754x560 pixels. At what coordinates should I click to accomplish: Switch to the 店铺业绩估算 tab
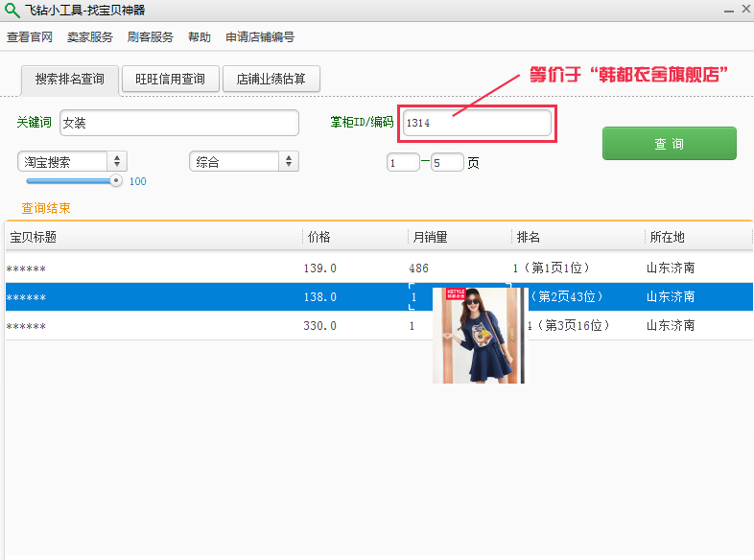click(x=271, y=79)
